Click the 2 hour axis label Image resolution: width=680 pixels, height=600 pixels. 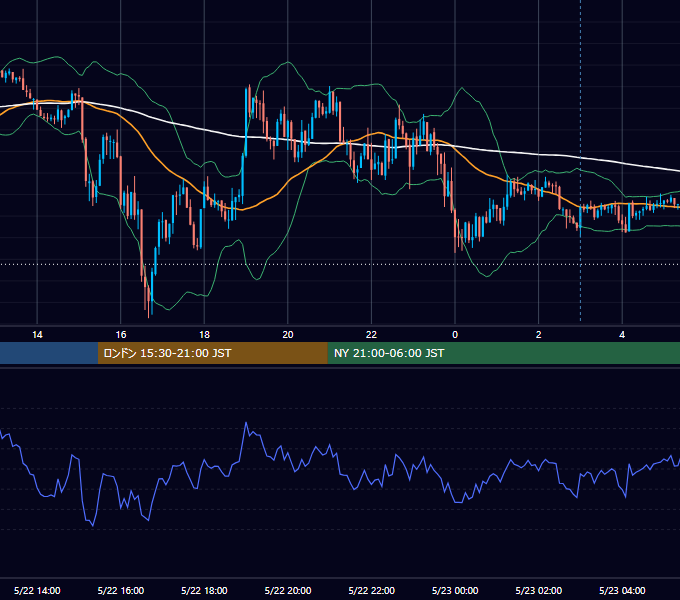pos(539,335)
